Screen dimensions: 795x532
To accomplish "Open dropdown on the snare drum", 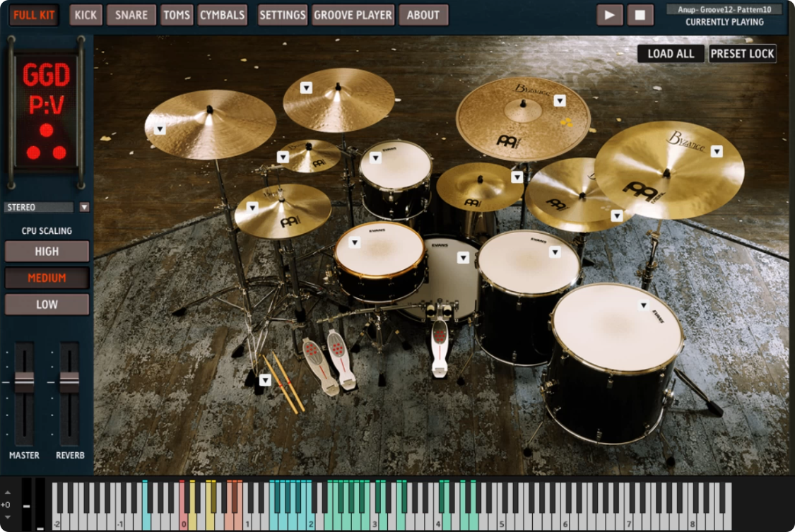I will (x=355, y=243).
